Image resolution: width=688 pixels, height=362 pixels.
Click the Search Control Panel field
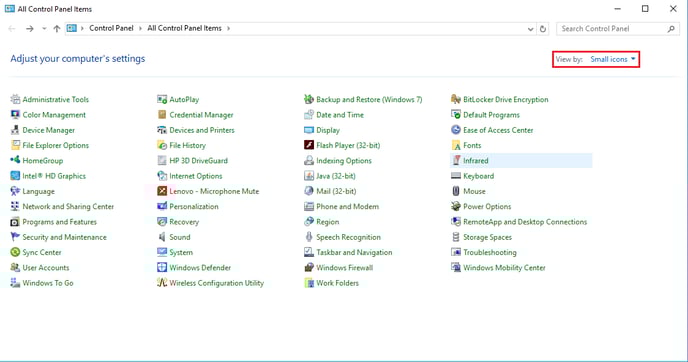coord(617,29)
